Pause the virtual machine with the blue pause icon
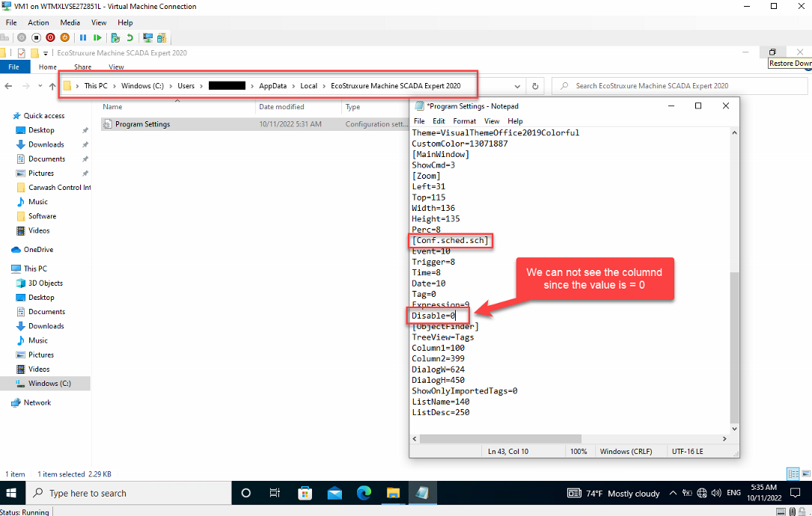Screen dimensions: 812x516 (x=83, y=37)
